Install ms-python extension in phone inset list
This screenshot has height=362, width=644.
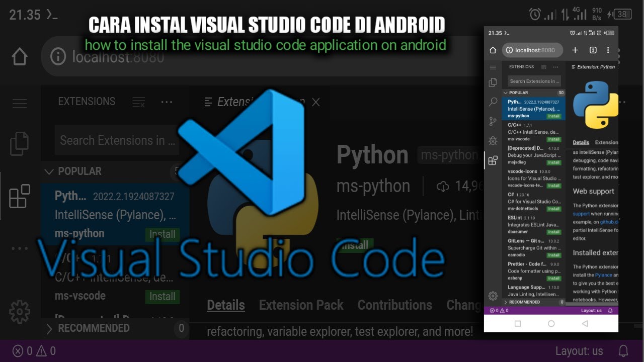[554, 116]
